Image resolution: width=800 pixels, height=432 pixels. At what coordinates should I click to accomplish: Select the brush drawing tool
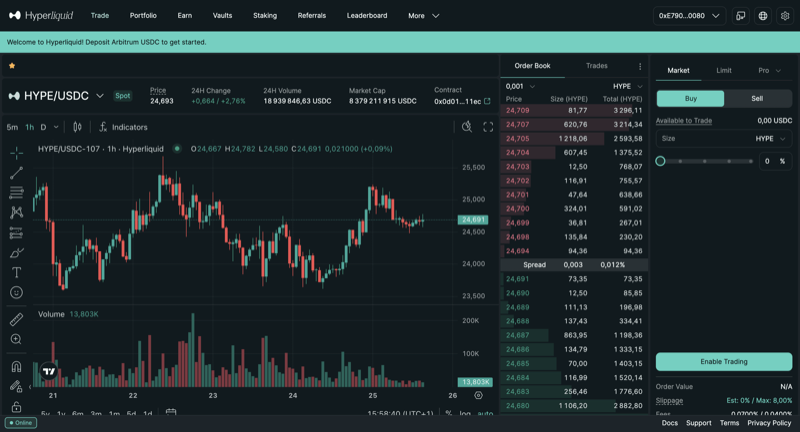coord(16,252)
